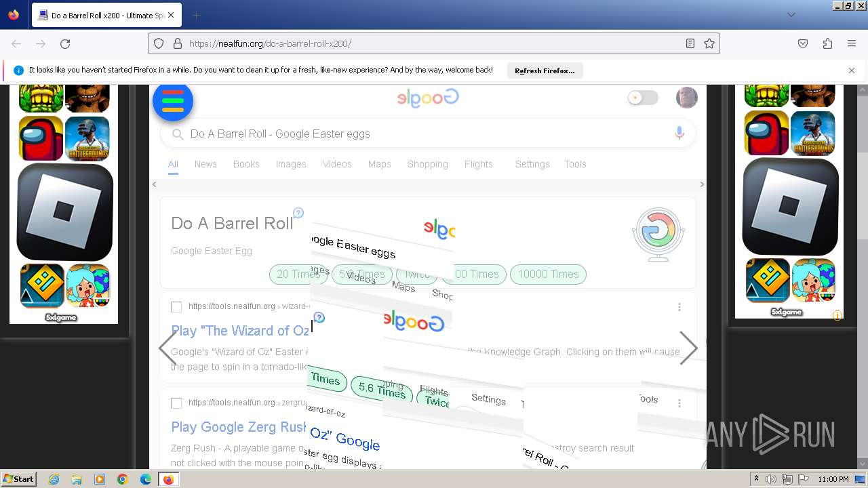Launch Internet Explorer from taskbar
Viewport: 868px width, 488px height.
tap(54, 479)
